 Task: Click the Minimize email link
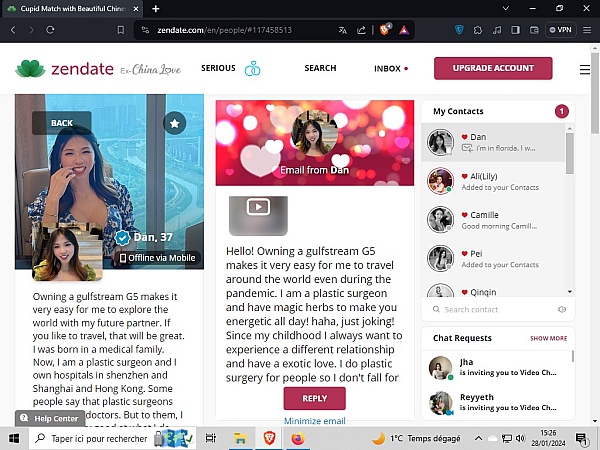click(315, 421)
